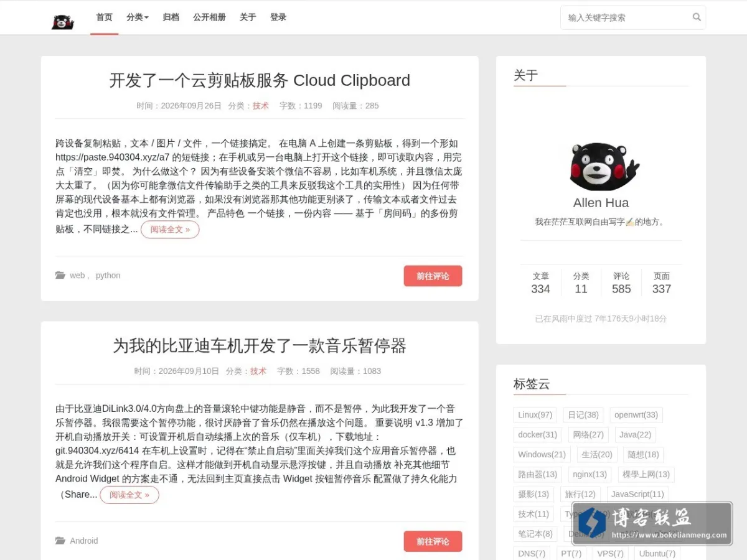Expand the 分类 dropdown menu
The height and width of the screenshot is (560, 747).
click(x=138, y=17)
